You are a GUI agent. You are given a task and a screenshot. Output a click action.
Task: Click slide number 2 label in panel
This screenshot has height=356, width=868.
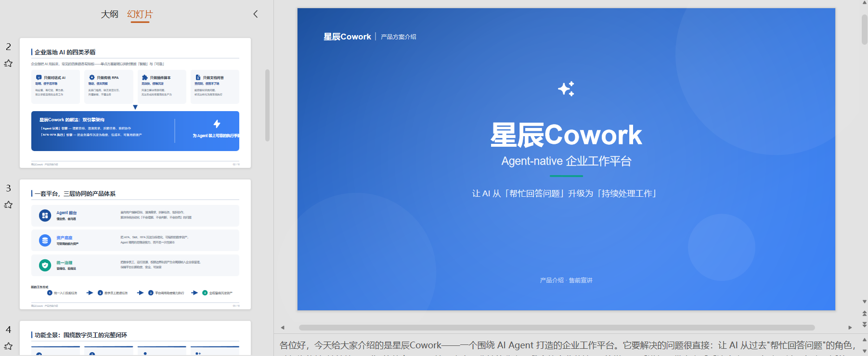point(8,47)
